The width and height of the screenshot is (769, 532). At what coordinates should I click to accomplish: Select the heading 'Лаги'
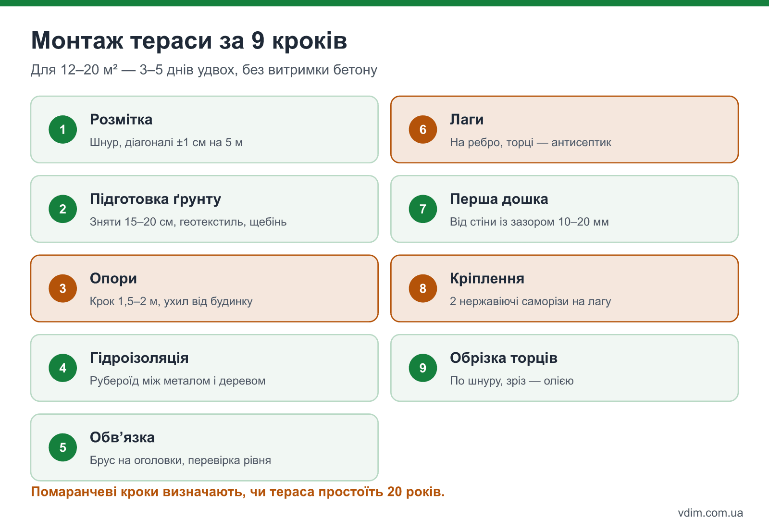(x=467, y=120)
